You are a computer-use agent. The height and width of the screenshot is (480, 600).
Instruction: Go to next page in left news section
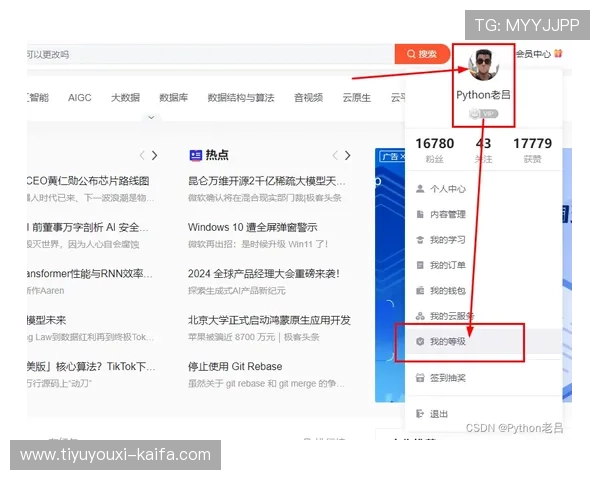pyautogui.click(x=155, y=155)
